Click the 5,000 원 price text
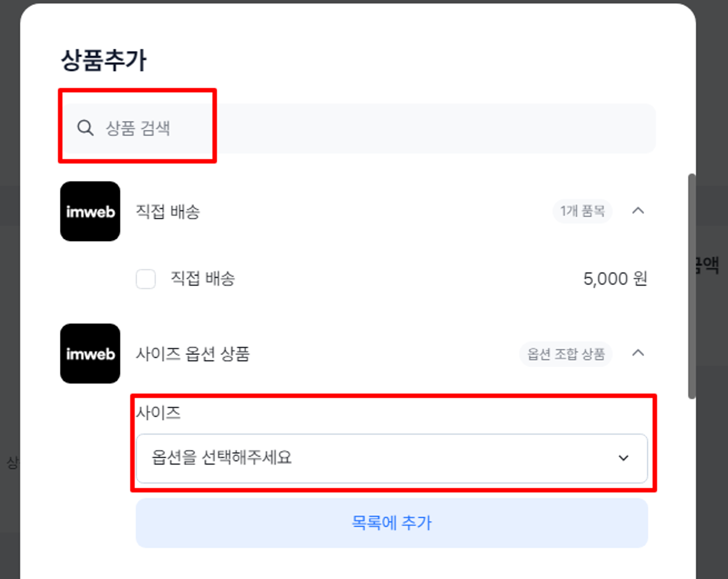The image size is (728, 579). point(615,279)
